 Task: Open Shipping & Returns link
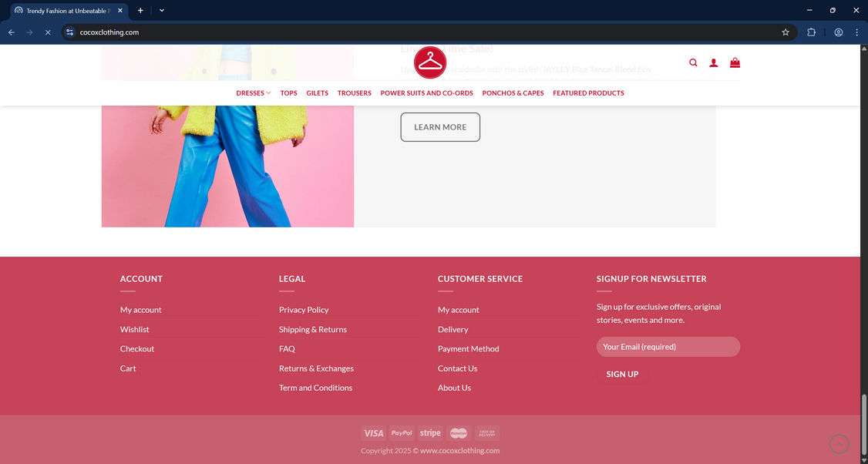point(313,329)
